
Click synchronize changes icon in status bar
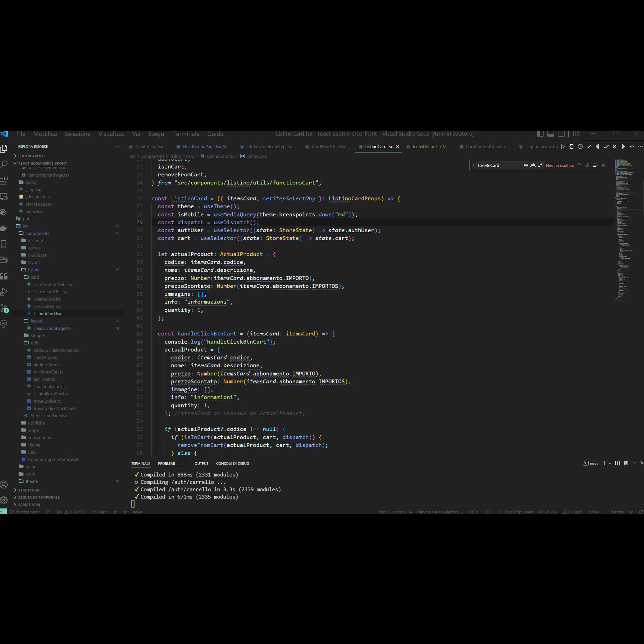coord(48,512)
